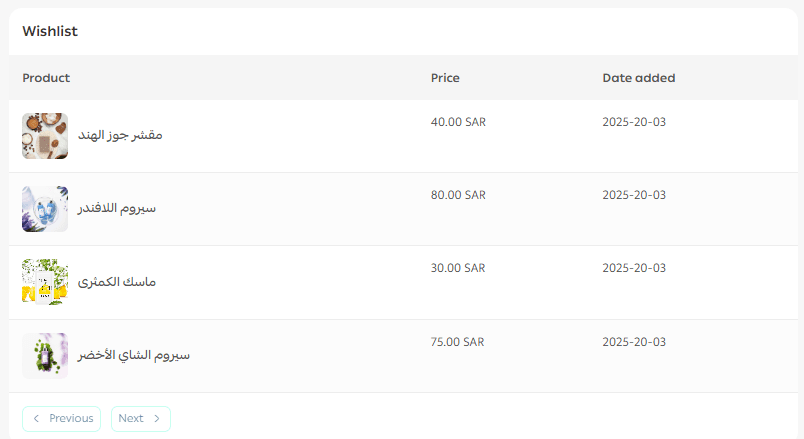
Task: Click the Date added column header
Action: [x=638, y=78]
